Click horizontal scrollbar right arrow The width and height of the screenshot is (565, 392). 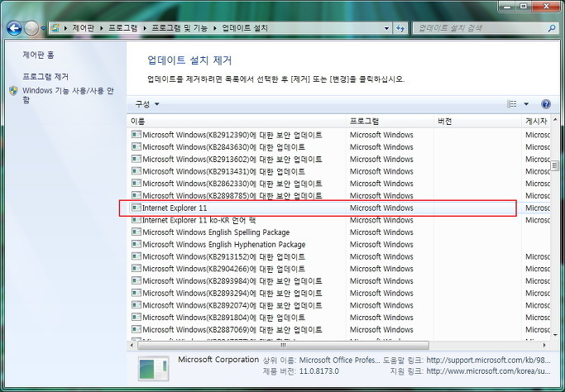pyautogui.click(x=544, y=345)
